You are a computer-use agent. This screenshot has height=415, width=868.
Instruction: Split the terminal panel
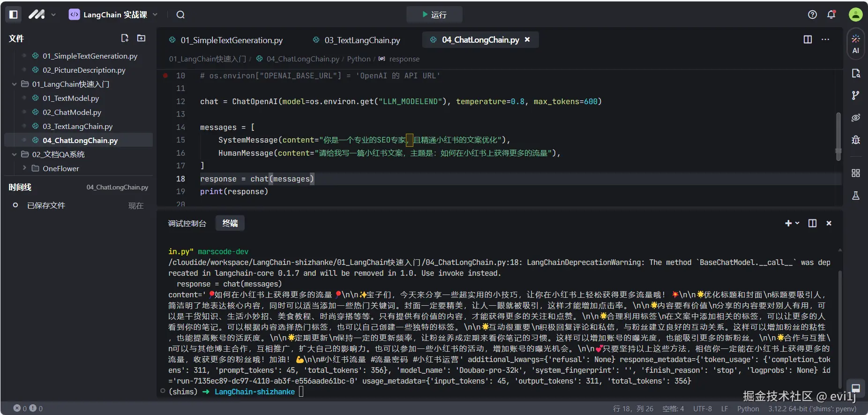(812, 223)
